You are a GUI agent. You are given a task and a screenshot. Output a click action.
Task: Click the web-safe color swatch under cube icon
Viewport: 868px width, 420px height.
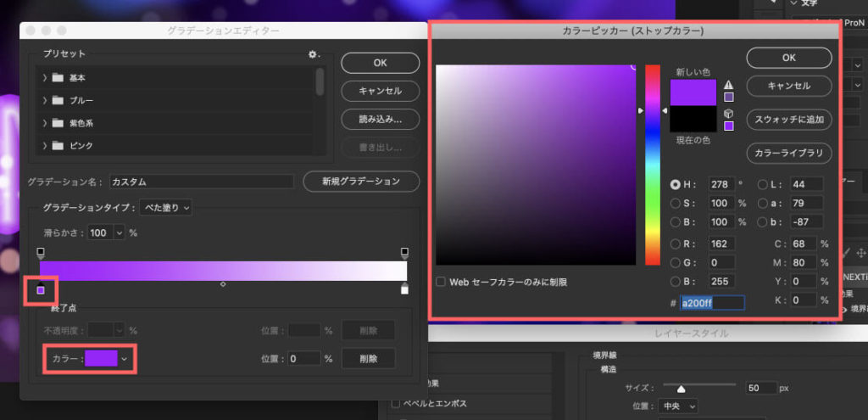tap(729, 126)
